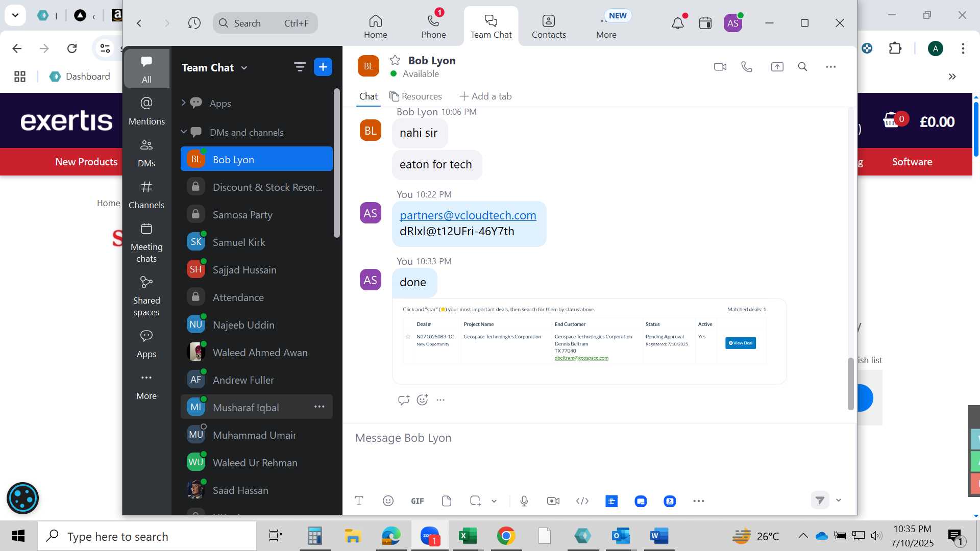Click the screenshot capture icon in composer

click(475, 501)
